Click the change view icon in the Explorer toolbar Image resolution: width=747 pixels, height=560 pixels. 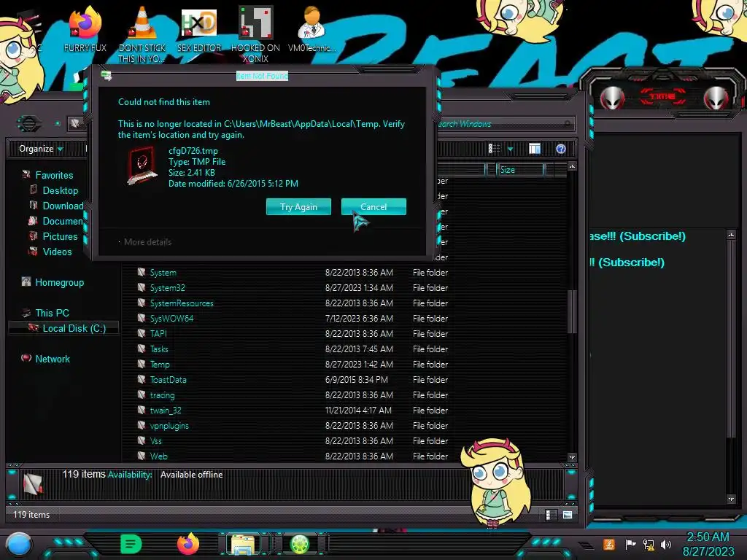[494, 149]
